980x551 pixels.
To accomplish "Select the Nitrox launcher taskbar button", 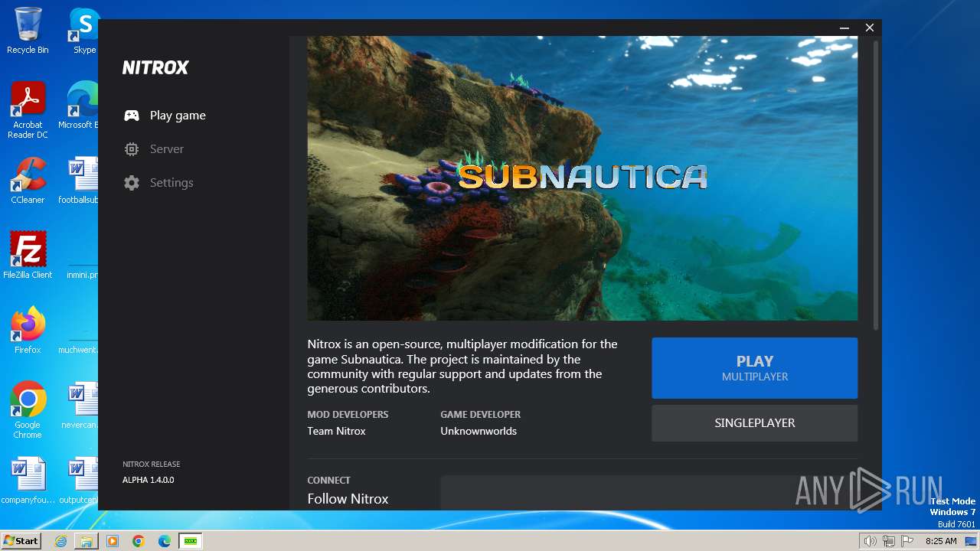I will [x=190, y=541].
